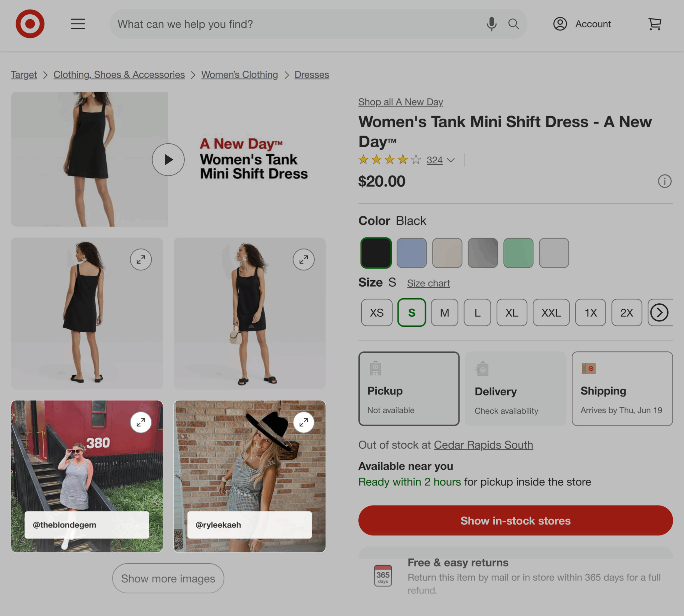Select size M
Screen dimensions: 684x616
coord(445,313)
